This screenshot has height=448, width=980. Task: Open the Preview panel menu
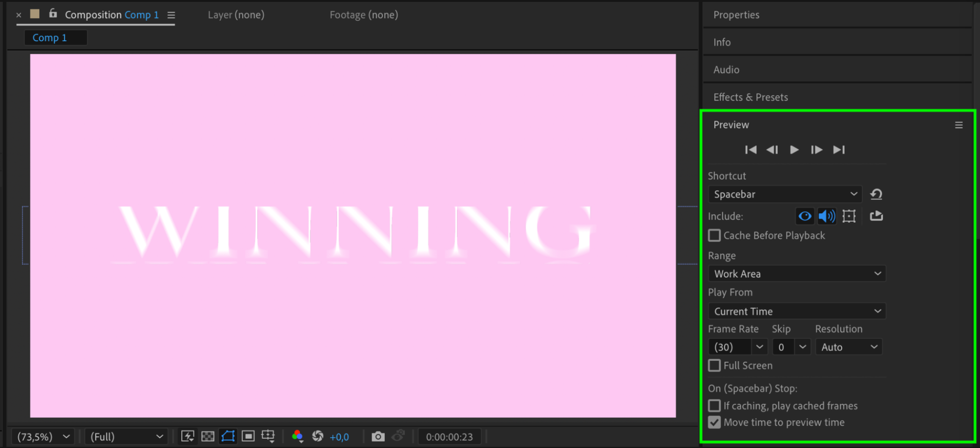point(959,125)
